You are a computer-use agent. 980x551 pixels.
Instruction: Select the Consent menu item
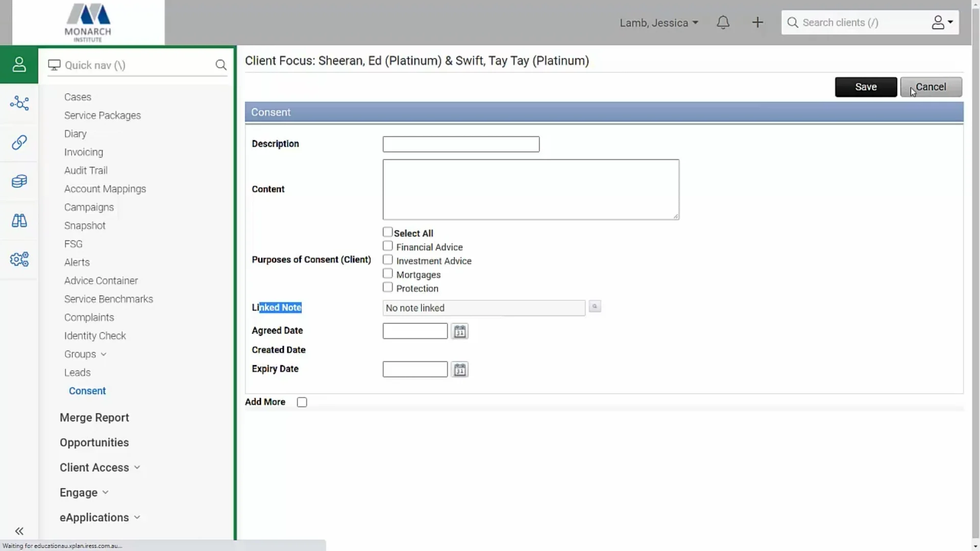coord(87,391)
